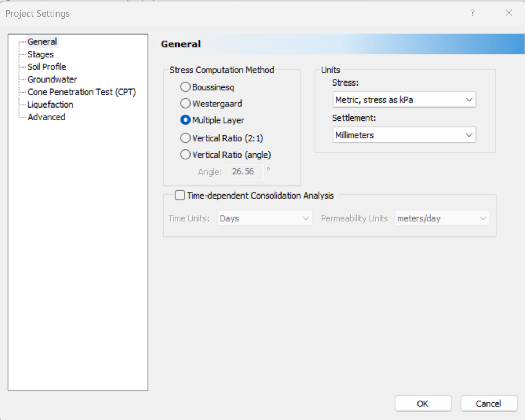Select Liquefaction in the settings tree
This screenshot has height=420, width=525.
tap(50, 105)
